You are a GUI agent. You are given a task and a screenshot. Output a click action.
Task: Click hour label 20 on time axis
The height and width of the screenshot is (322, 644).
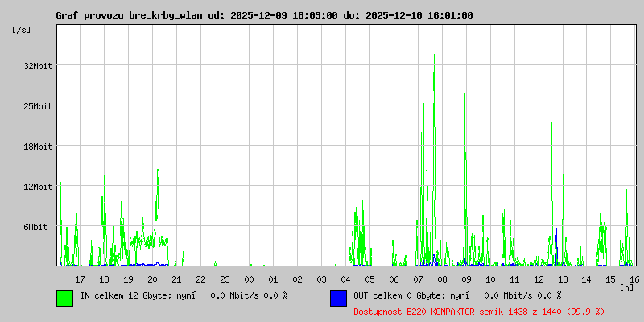pyautogui.click(x=152, y=279)
